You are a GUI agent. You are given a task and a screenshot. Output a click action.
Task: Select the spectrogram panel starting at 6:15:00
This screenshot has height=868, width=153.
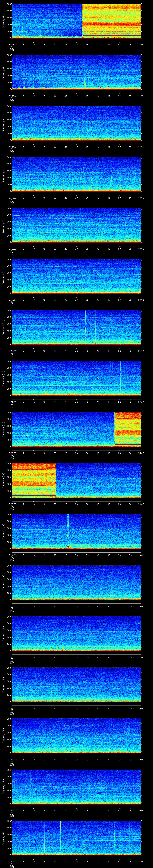(77, 72)
